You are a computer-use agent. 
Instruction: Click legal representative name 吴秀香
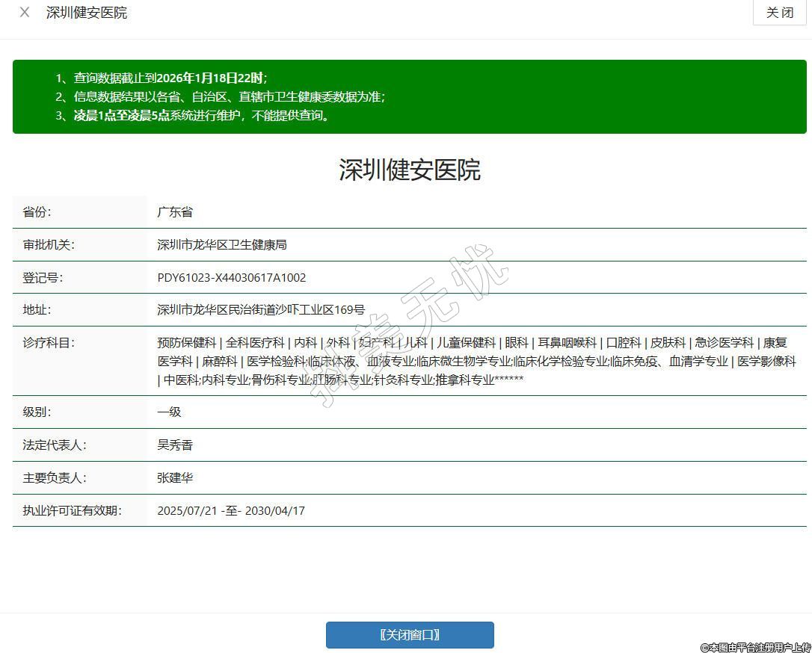coord(175,445)
